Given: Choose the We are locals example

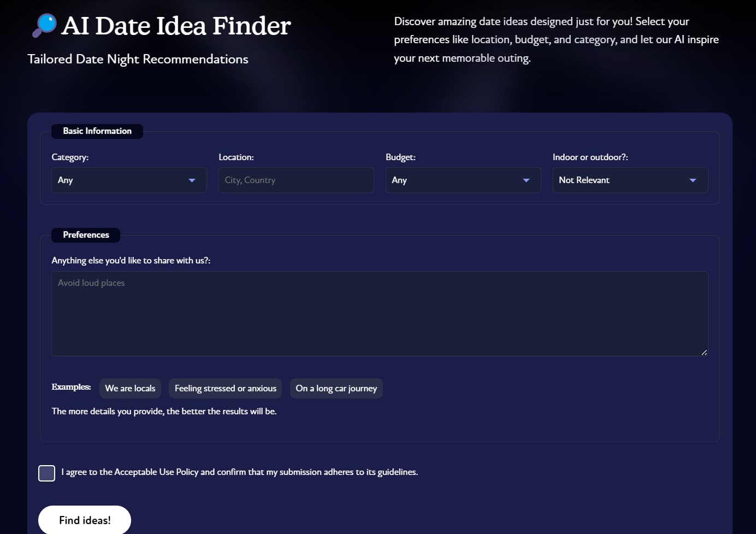Looking at the screenshot, I should 130,388.
